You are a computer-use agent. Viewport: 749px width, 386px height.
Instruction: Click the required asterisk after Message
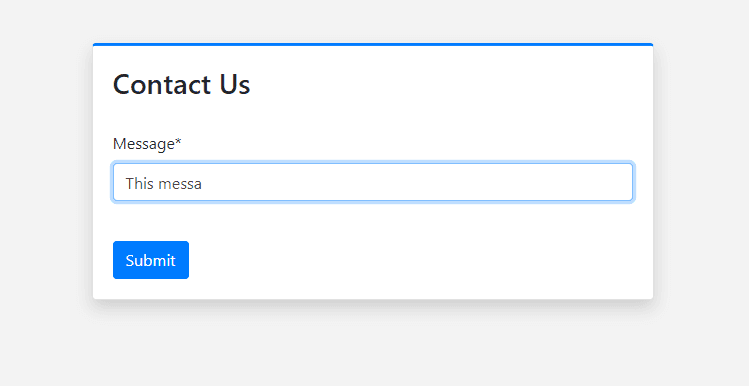tap(178, 141)
